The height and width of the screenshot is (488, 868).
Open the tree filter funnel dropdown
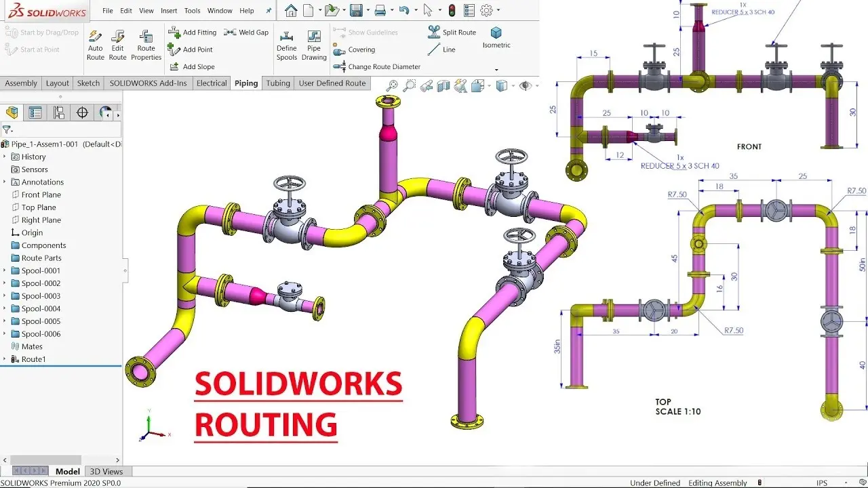(x=7, y=129)
